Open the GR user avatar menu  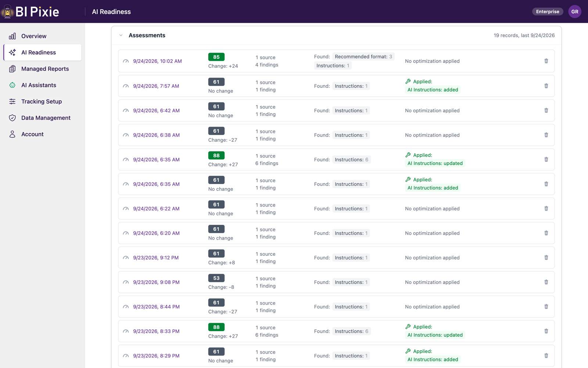tap(575, 11)
